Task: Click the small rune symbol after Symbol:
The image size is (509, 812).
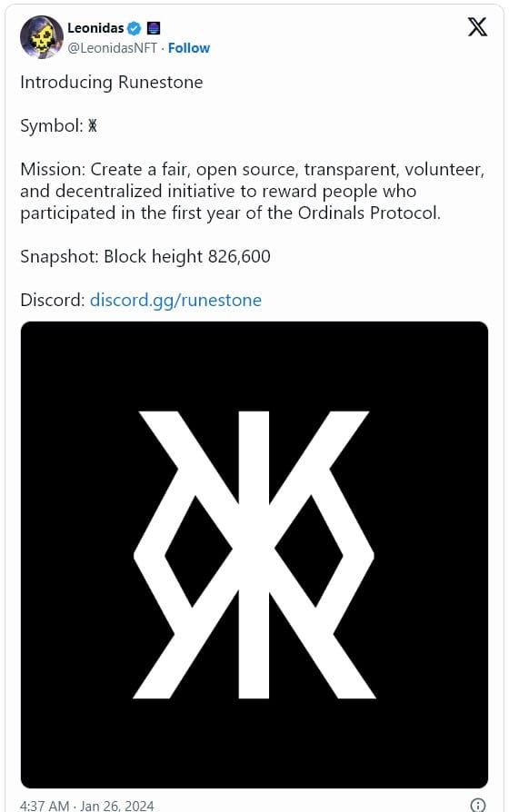Action: 93,126
